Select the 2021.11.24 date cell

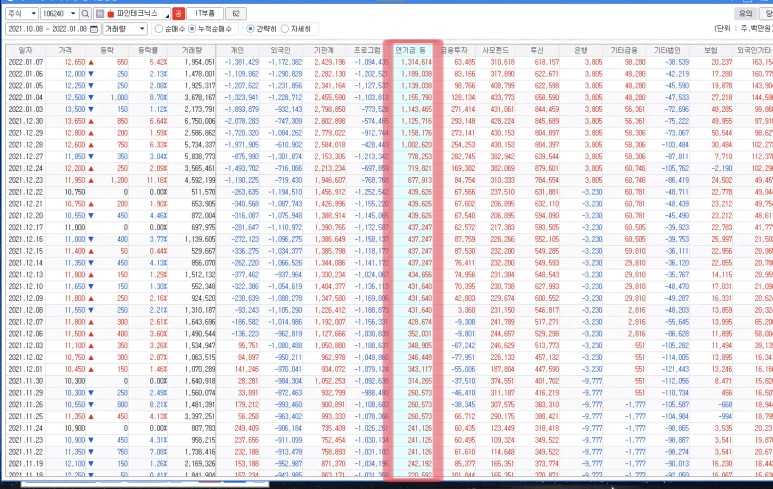[x=26, y=428]
